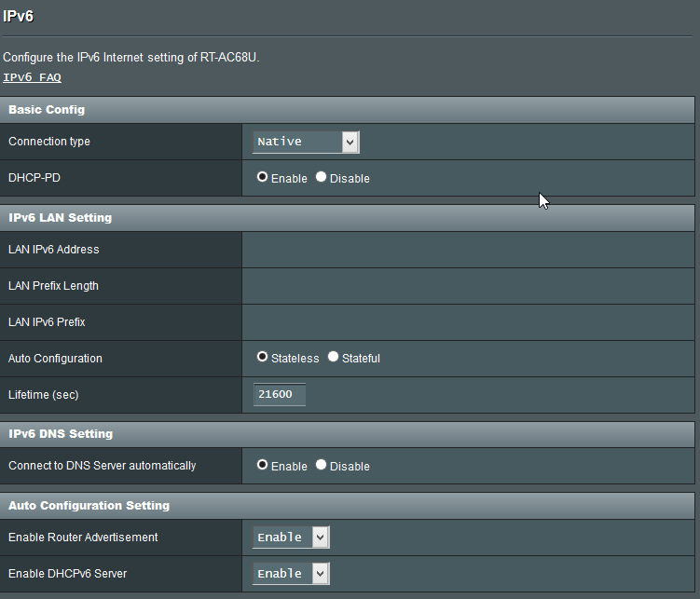Click the Basic Config section header
Viewport: 700px width, 599px height.
pos(348,110)
